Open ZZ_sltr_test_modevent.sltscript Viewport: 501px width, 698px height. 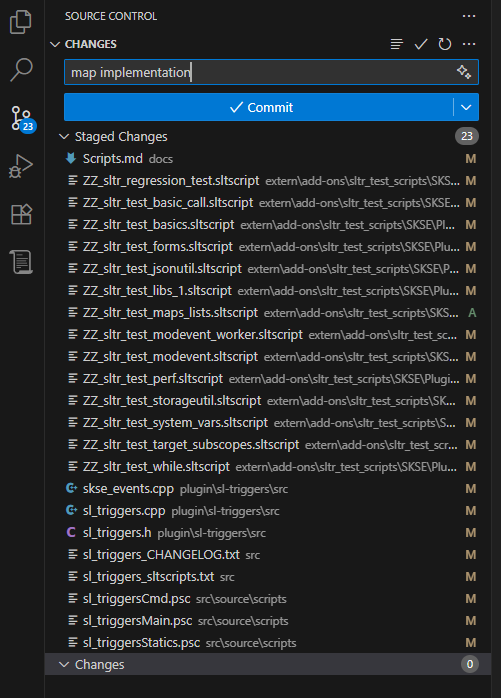(x=170, y=357)
